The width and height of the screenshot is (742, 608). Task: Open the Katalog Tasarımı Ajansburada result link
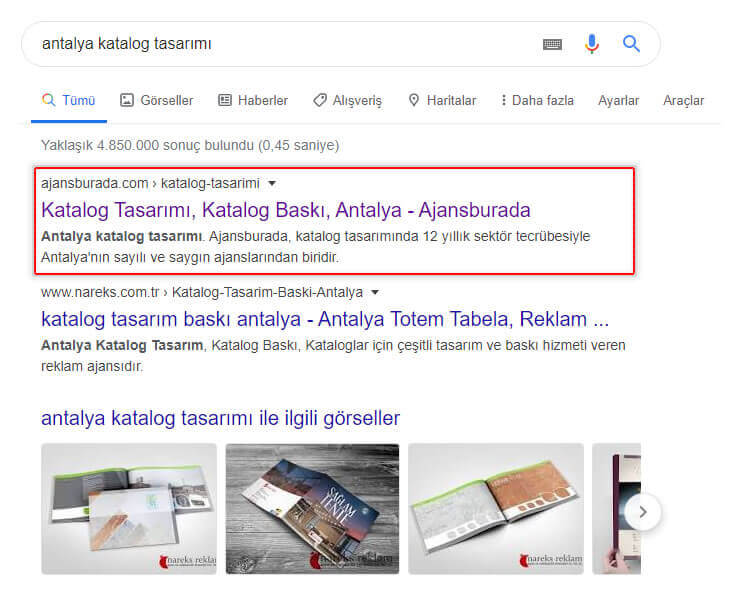[x=286, y=210]
